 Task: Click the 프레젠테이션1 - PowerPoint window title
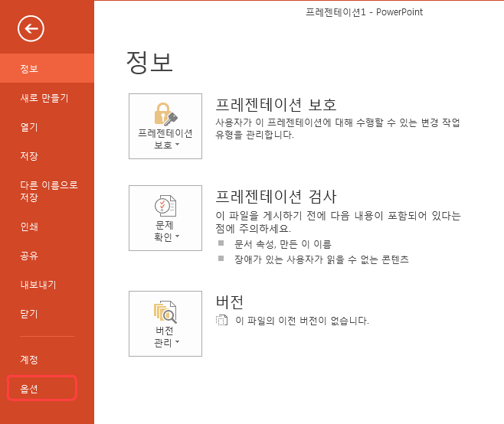(364, 12)
